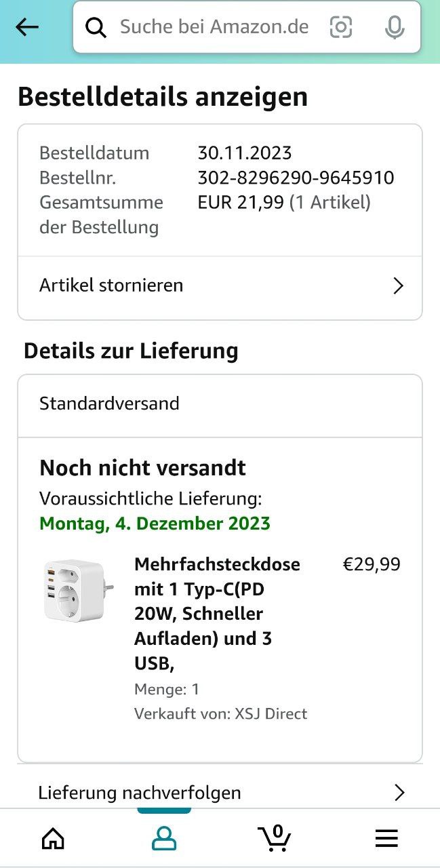Viewport: 440px width, 868px height.
Task: Expand Artikel stornieren chevron
Action: click(399, 286)
